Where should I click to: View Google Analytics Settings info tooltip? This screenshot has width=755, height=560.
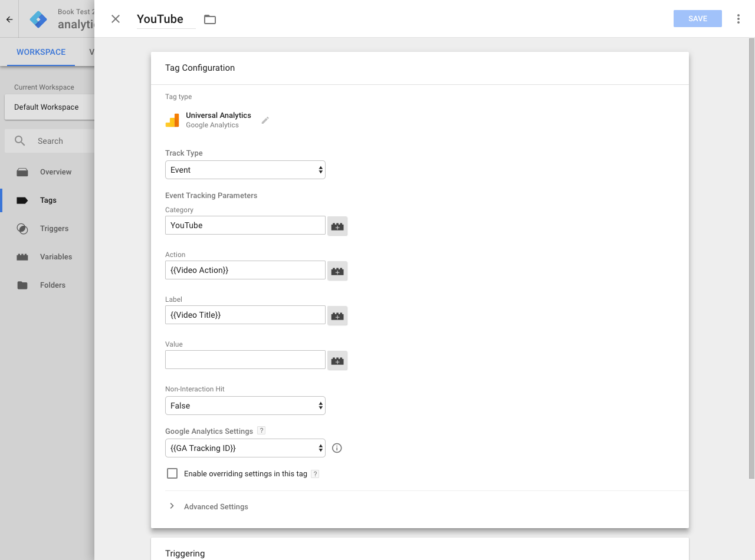(336, 448)
